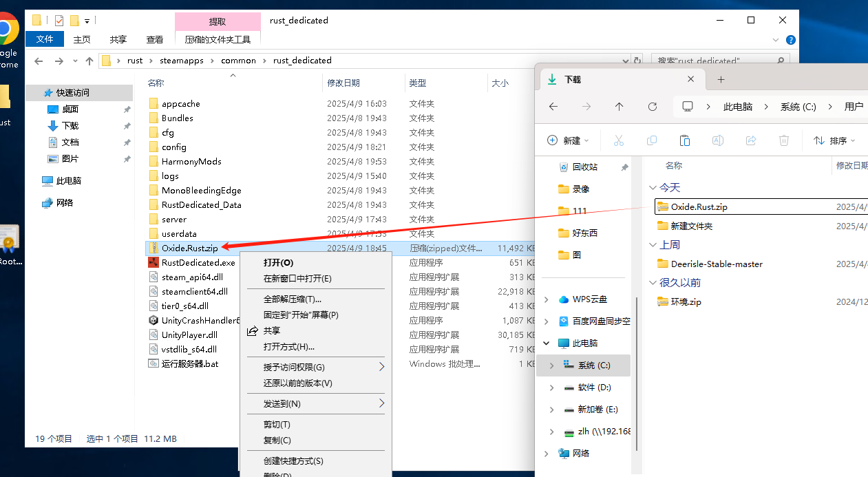Refresh the 下载 window
Image resolution: width=868 pixels, height=477 pixels.
[653, 107]
